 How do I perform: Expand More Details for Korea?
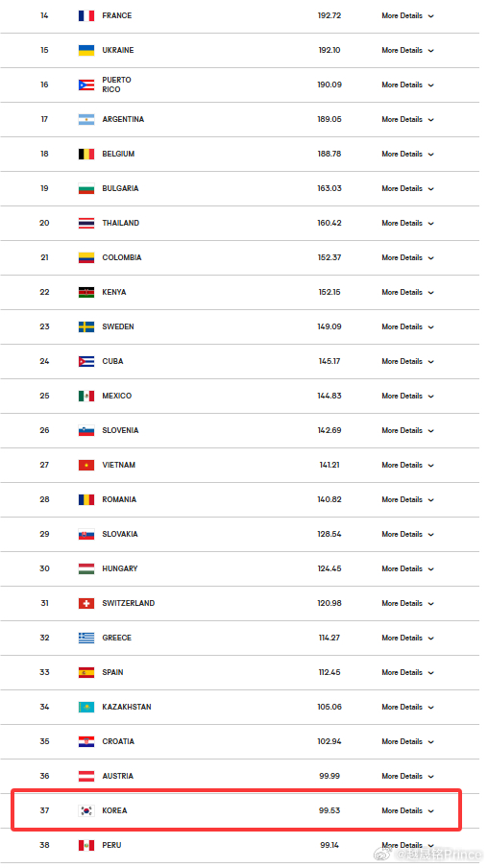407,810
